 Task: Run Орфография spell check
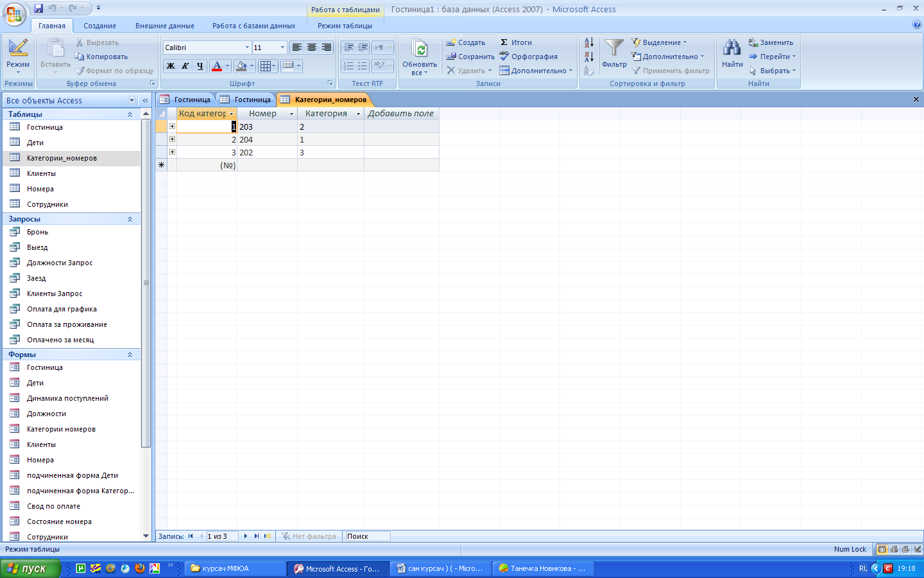[x=529, y=57]
